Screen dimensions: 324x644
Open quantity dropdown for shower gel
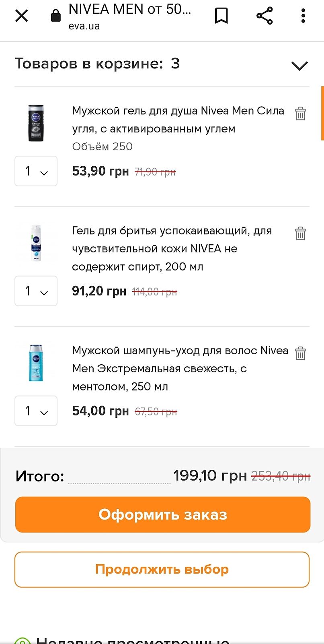[36, 171]
